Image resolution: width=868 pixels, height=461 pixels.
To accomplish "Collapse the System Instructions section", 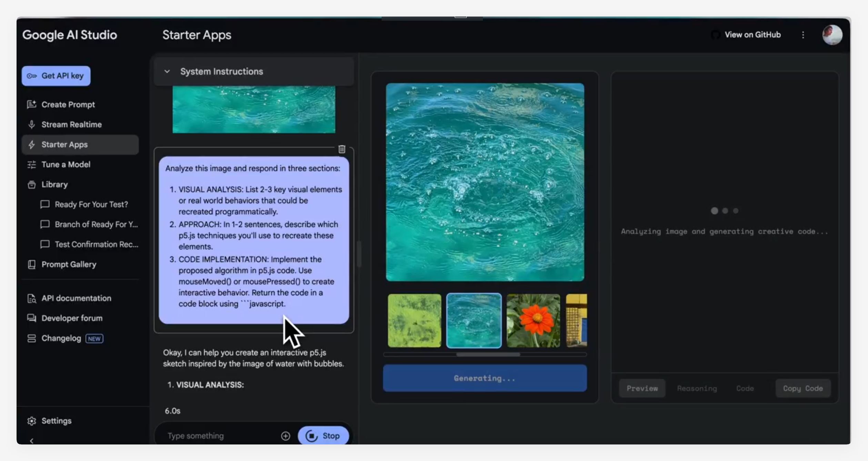I will point(167,71).
